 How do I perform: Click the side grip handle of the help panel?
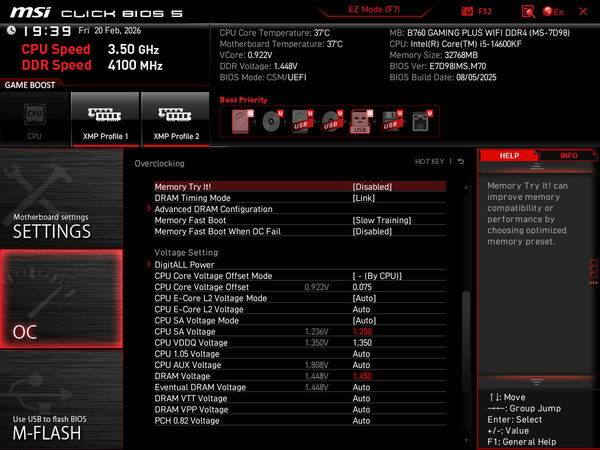593,272
